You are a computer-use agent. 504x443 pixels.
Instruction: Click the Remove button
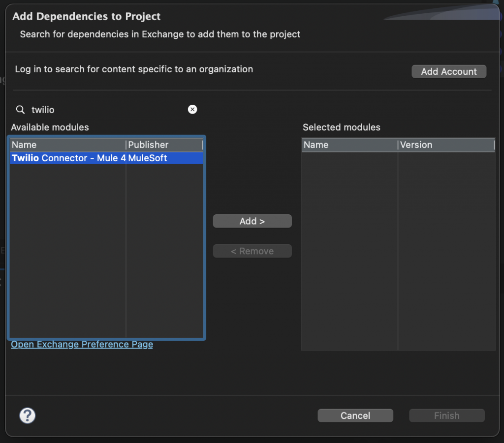(252, 251)
